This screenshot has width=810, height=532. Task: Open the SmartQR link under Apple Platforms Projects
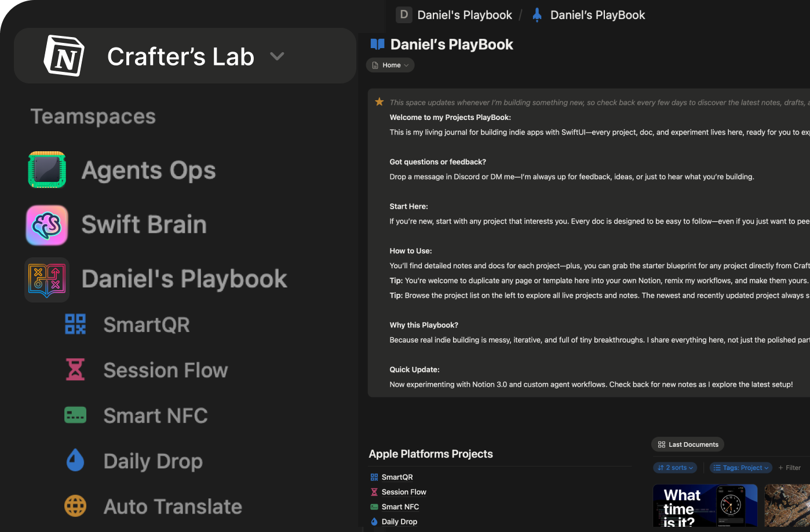pos(397,477)
